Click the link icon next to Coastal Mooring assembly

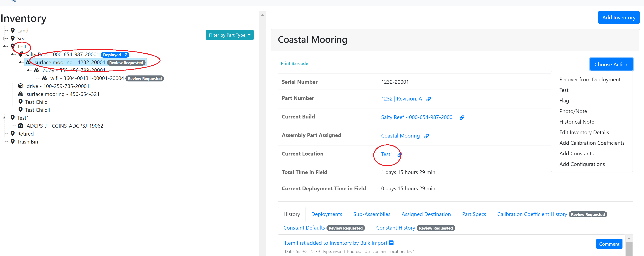coord(427,136)
